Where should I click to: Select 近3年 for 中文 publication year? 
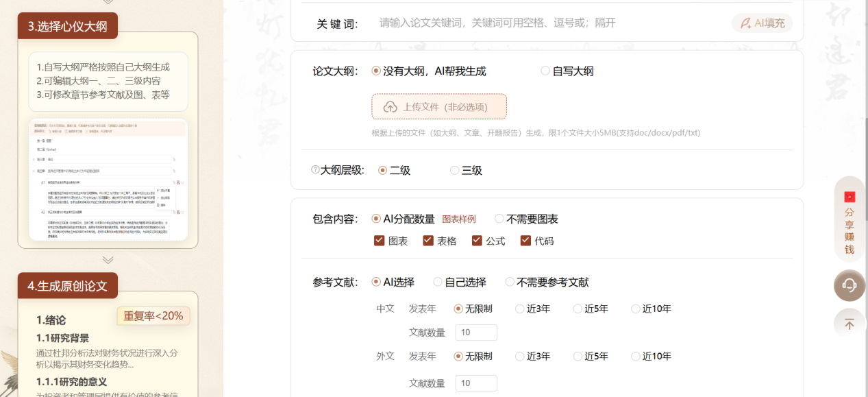click(x=520, y=309)
